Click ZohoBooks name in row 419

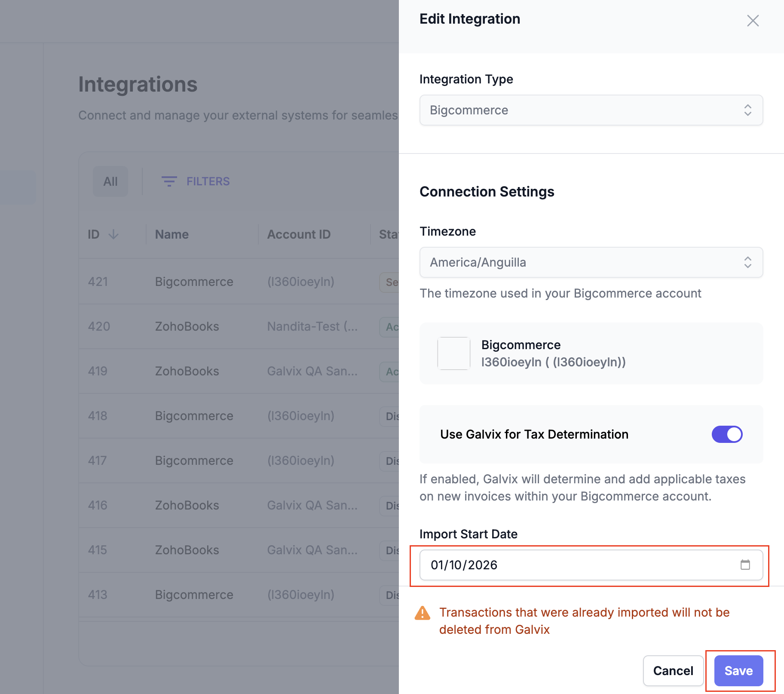click(x=187, y=371)
